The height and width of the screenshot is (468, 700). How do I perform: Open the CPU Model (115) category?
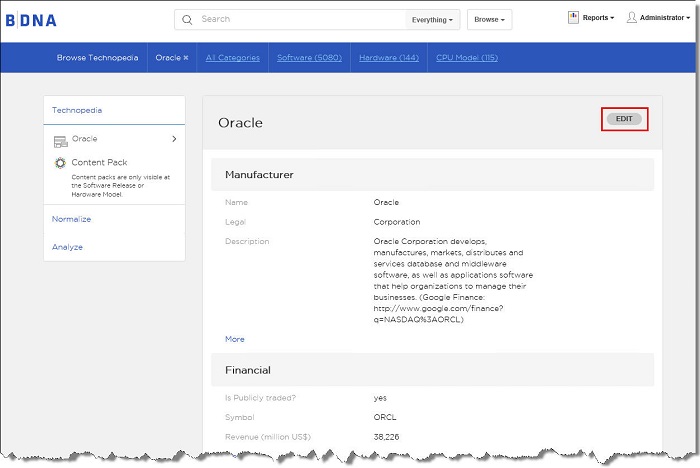tap(467, 58)
